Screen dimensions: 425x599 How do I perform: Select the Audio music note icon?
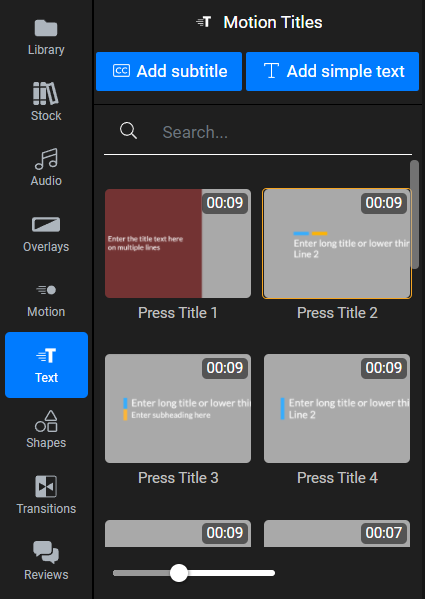pyautogui.click(x=46, y=159)
